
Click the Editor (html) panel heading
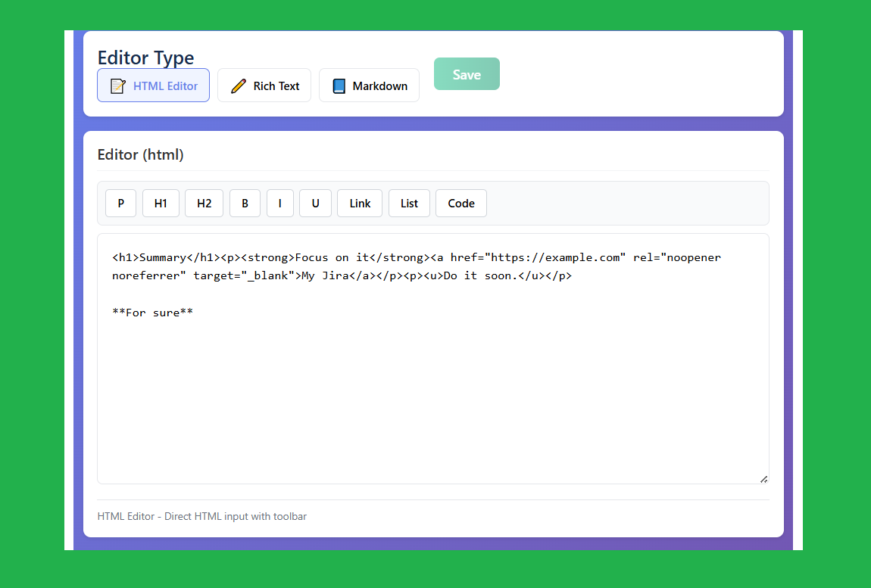point(141,154)
